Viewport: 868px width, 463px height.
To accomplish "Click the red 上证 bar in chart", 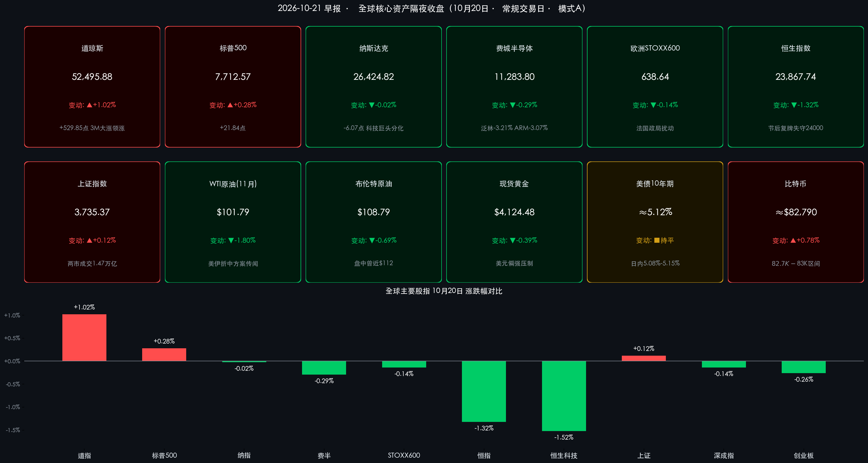I will pyautogui.click(x=644, y=358).
